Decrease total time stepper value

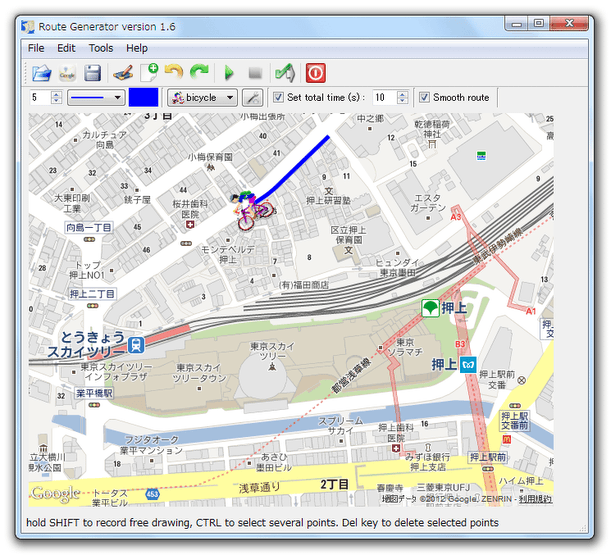pyautogui.click(x=403, y=101)
